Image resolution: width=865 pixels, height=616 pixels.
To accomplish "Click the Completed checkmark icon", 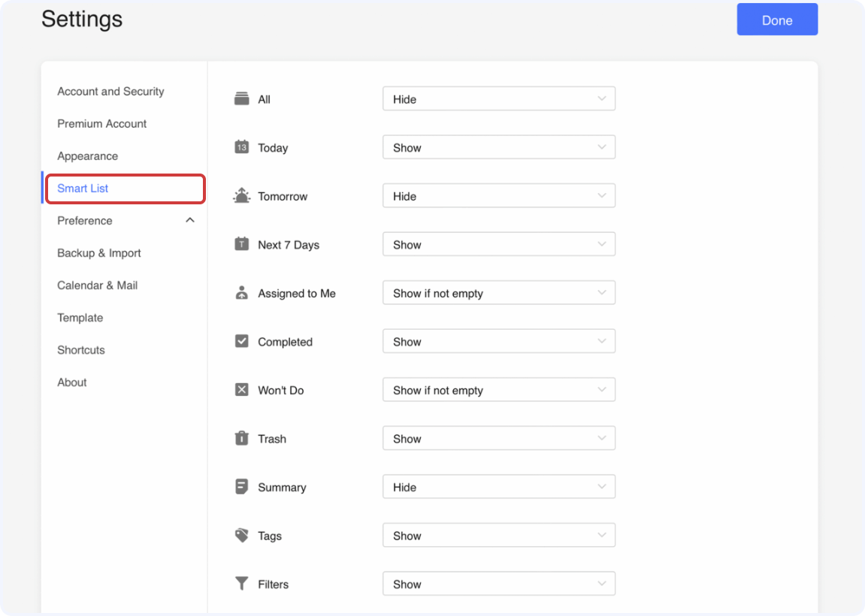I will click(241, 341).
